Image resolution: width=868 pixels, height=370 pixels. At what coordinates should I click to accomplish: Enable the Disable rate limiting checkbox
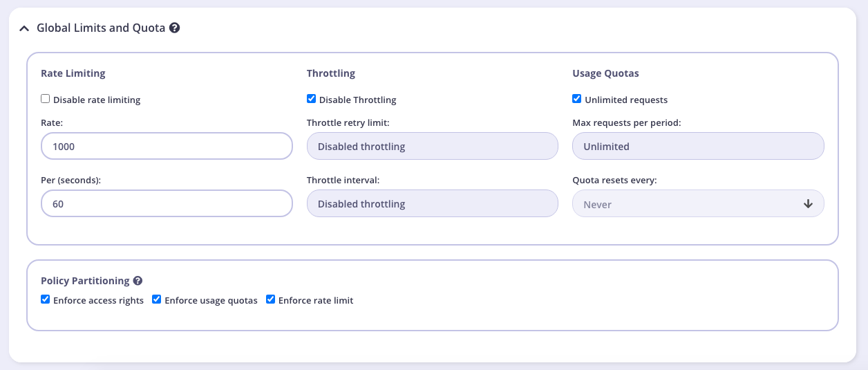click(x=46, y=99)
